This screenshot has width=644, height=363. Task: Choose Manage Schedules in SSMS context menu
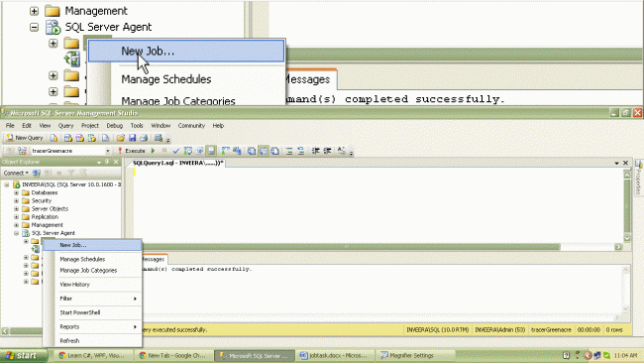click(92, 259)
